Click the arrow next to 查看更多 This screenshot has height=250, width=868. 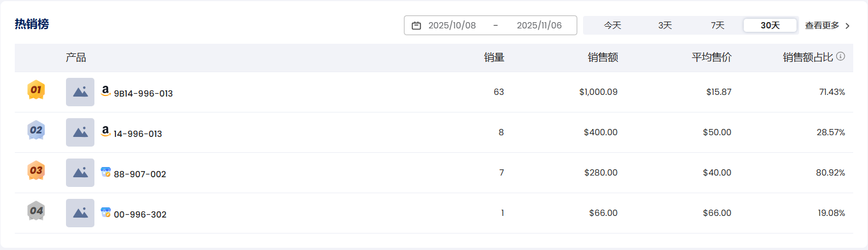(848, 26)
